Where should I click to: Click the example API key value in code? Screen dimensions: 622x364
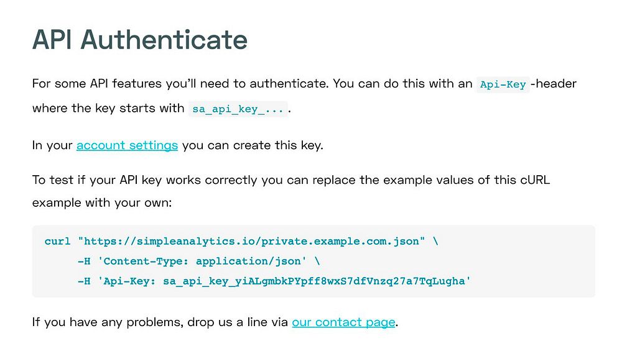[313, 281]
